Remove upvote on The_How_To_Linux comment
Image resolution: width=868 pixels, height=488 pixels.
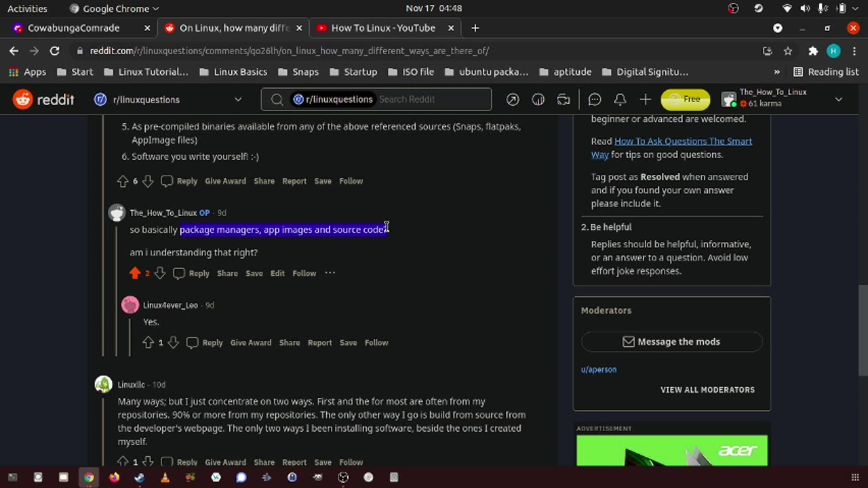[x=135, y=273]
